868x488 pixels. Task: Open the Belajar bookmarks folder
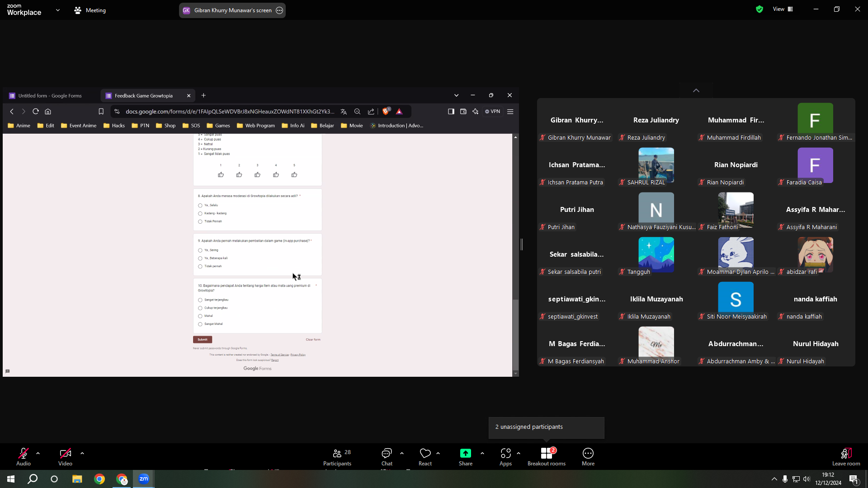coord(322,126)
